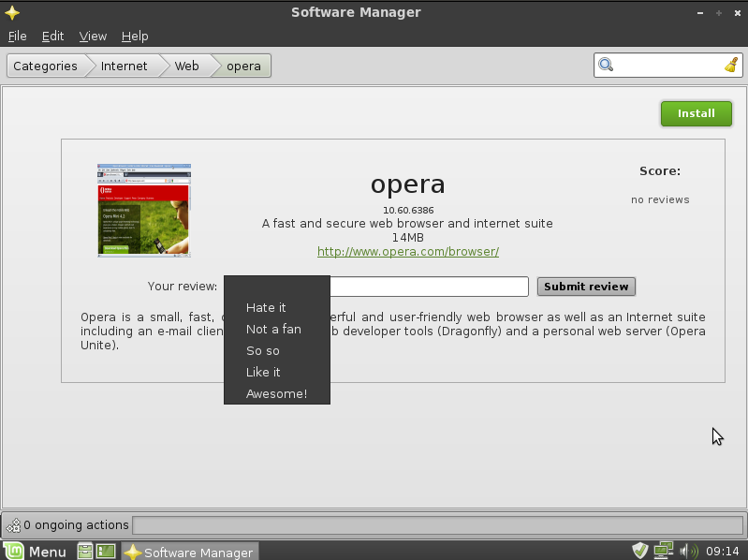Open the Edit menu
Screen dimensions: 748x560
point(52,37)
